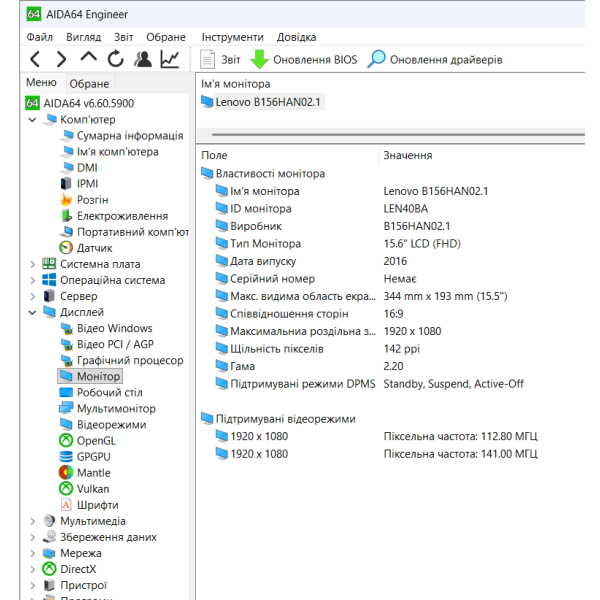Open Сумарна інформація in the tree

[x=122, y=136]
